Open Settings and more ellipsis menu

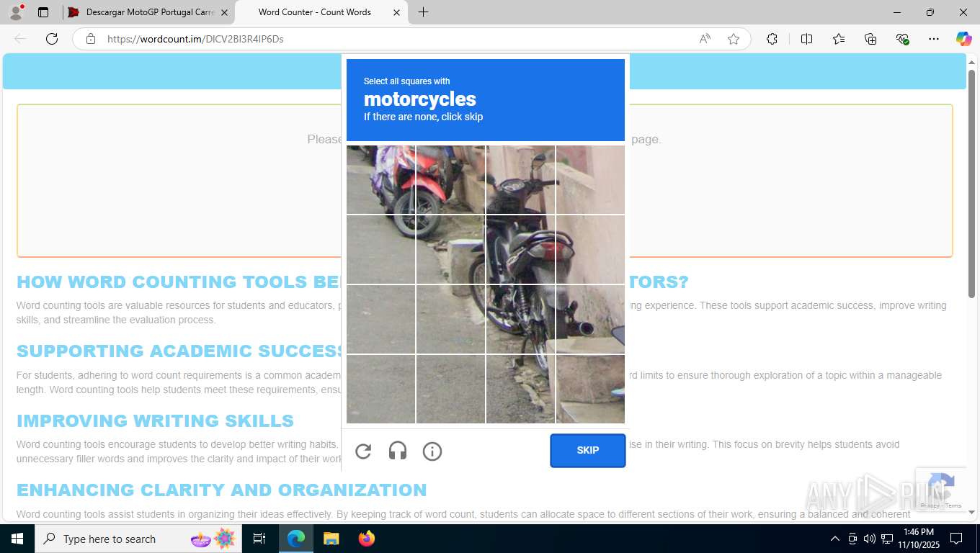[934, 39]
